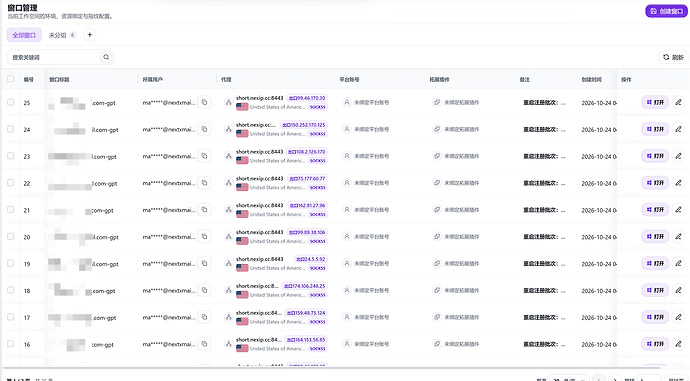
Task: Click the 代理 column header
Action: (226, 80)
